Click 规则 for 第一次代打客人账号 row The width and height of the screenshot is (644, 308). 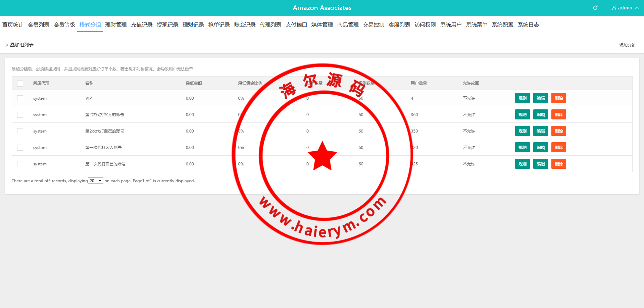(x=523, y=148)
